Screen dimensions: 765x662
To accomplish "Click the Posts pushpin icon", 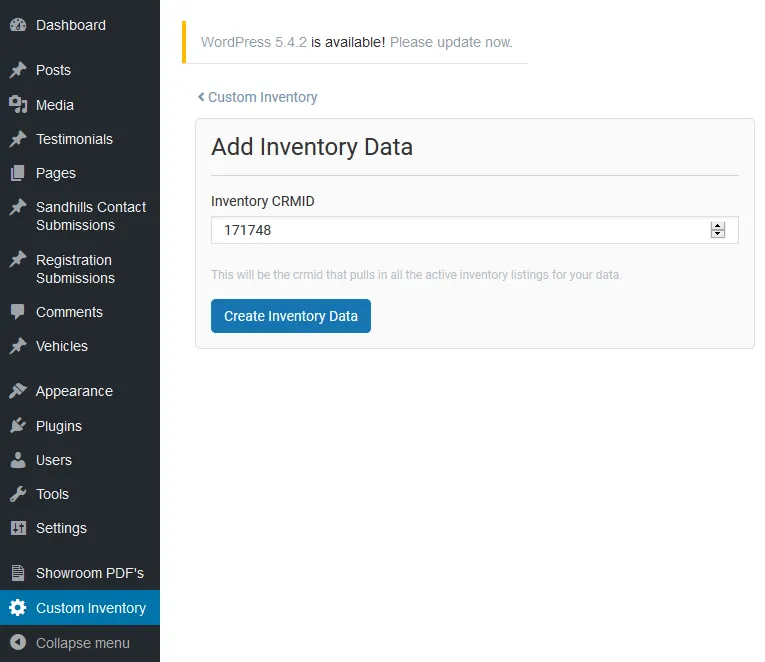I will (18, 70).
